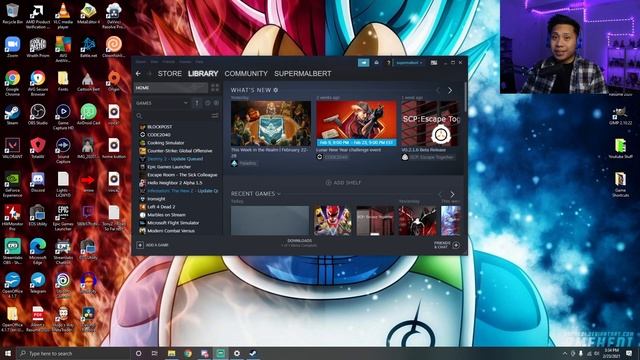Open VALORANT desktop shortcut
This screenshot has height=360, width=640.
pos(12,148)
